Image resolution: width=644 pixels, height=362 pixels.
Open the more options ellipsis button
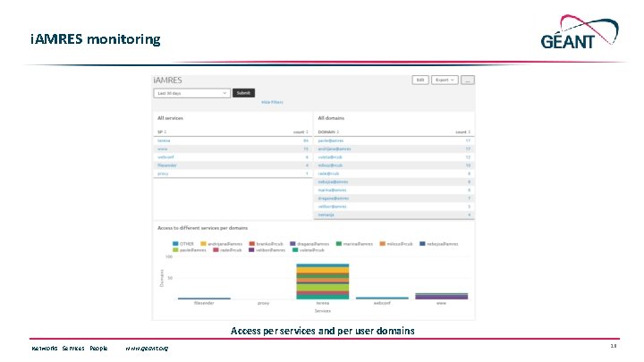(468, 80)
